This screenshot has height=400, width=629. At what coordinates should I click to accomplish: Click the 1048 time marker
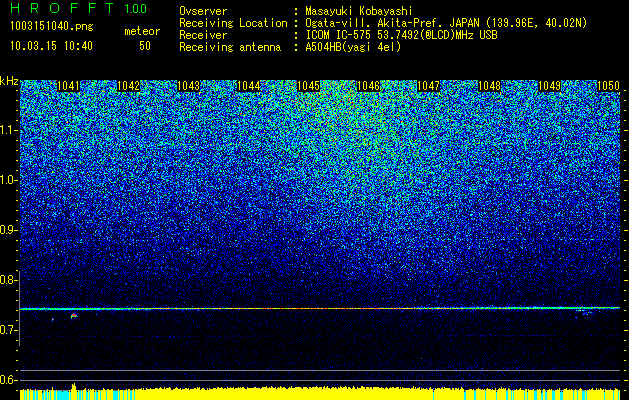pos(489,86)
